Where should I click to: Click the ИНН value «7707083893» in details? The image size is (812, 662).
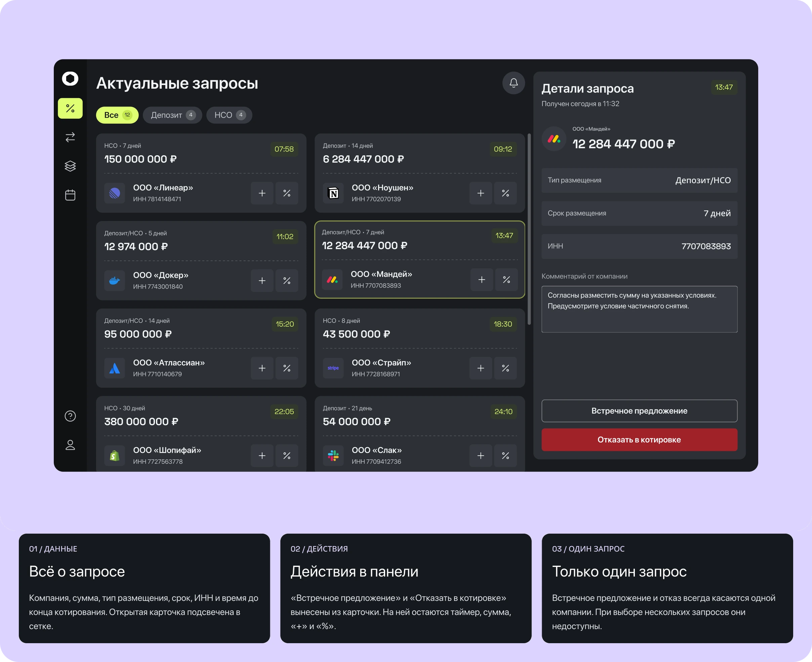tap(706, 246)
